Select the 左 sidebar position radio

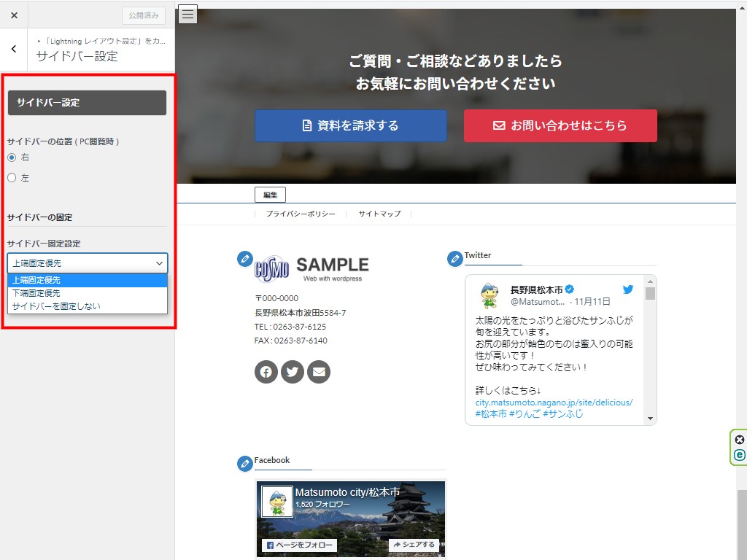click(x=12, y=177)
